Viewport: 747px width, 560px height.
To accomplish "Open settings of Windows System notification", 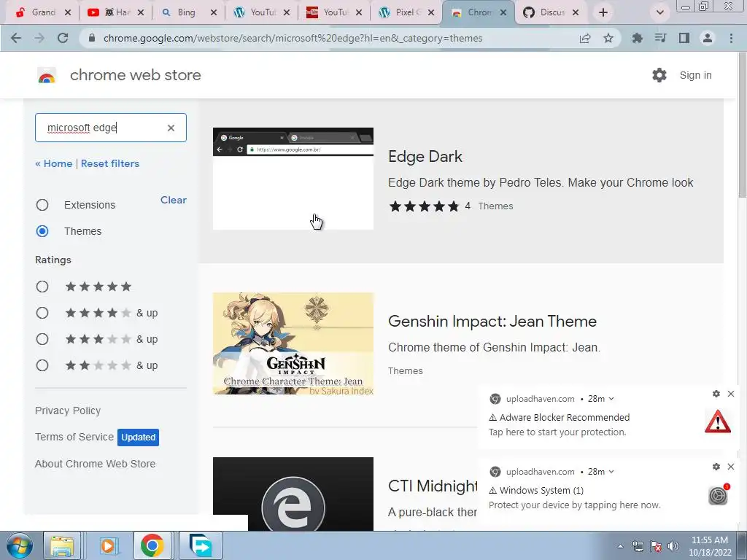I will pyautogui.click(x=716, y=467).
